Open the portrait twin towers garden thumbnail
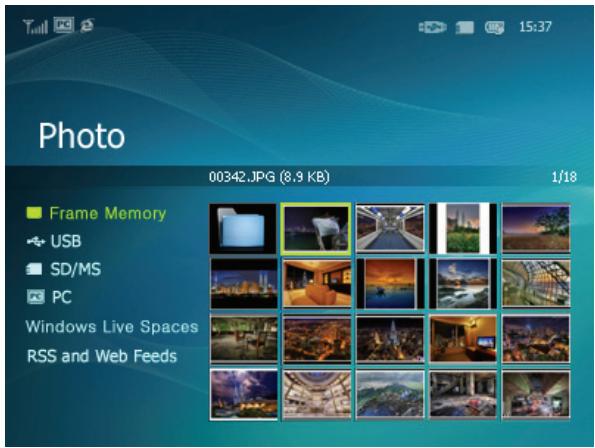This screenshot has width=595, height=448. [x=463, y=228]
